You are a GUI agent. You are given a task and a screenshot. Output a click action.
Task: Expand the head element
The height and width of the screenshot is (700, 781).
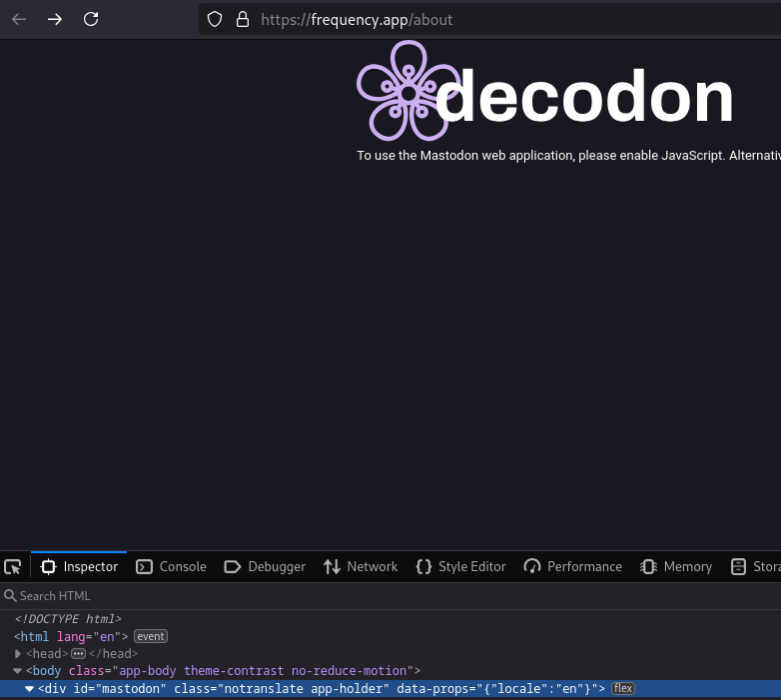18,653
